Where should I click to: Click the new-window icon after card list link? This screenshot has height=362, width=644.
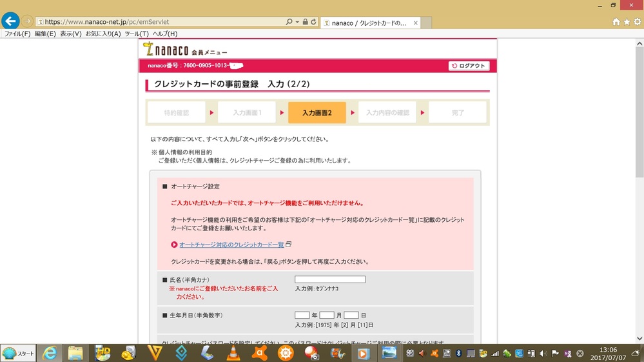288,244
